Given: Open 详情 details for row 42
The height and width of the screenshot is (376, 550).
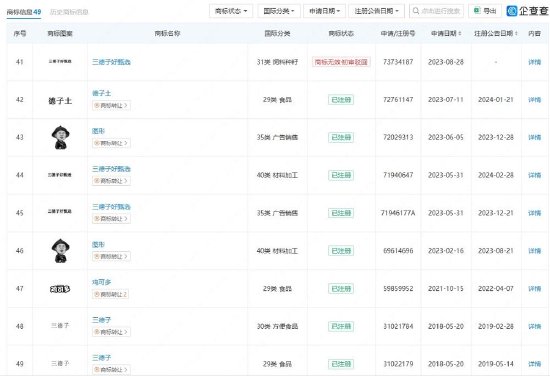Looking at the screenshot, I should click(x=534, y=100).
